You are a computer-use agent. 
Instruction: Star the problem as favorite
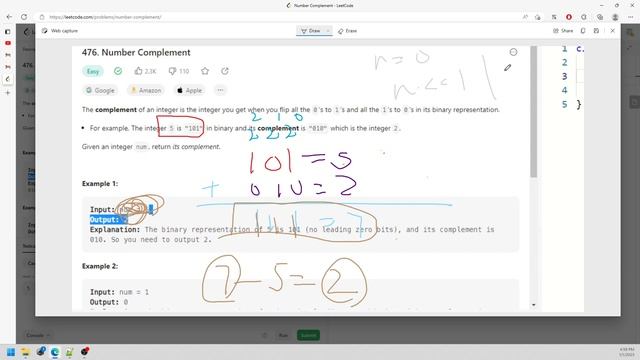click(205, 71)
